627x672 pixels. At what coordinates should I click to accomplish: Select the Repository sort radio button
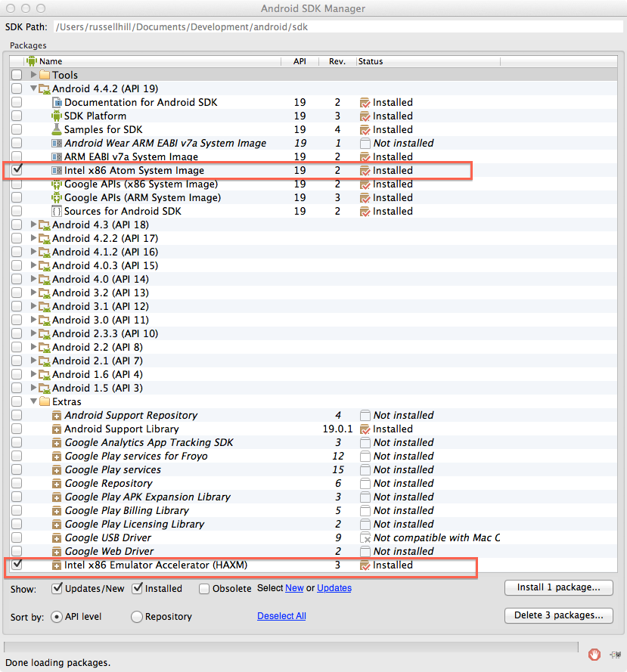coord(137,617)
